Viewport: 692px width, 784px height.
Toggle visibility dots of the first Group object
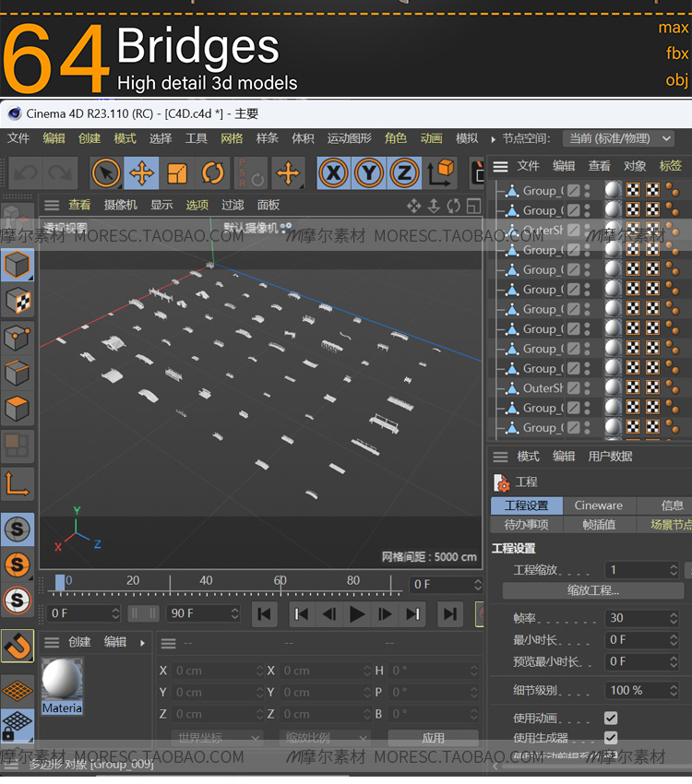click(587, 191)
